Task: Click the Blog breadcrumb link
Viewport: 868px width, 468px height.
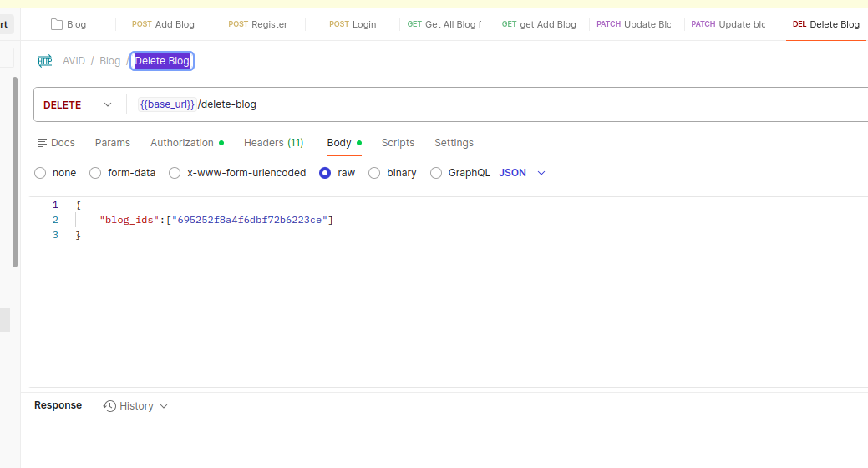Action: point(109,61)
